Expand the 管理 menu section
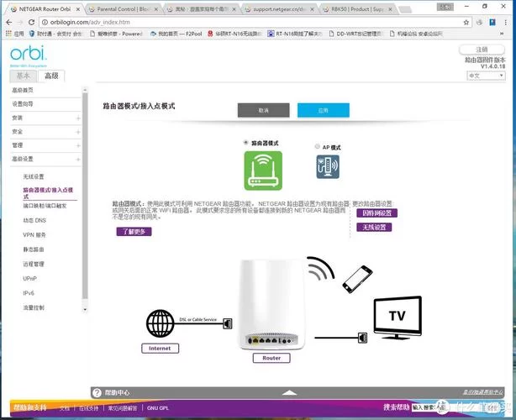The width and height of the screenshot is (516, 420). tap(78, 145)
